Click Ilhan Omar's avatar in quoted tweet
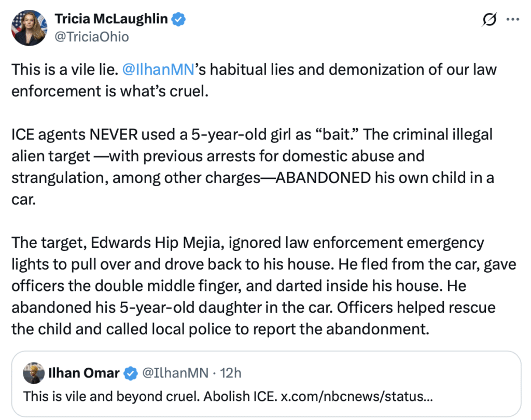 34,373
